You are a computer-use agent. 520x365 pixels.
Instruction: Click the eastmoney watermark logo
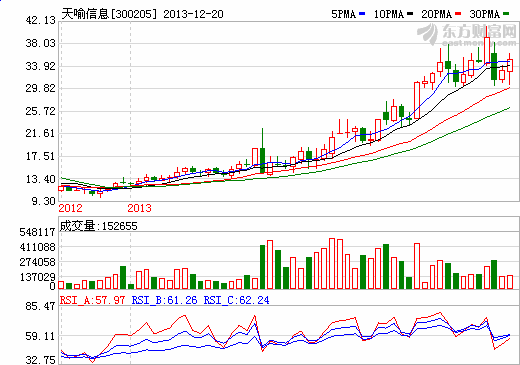coord(467,34)
